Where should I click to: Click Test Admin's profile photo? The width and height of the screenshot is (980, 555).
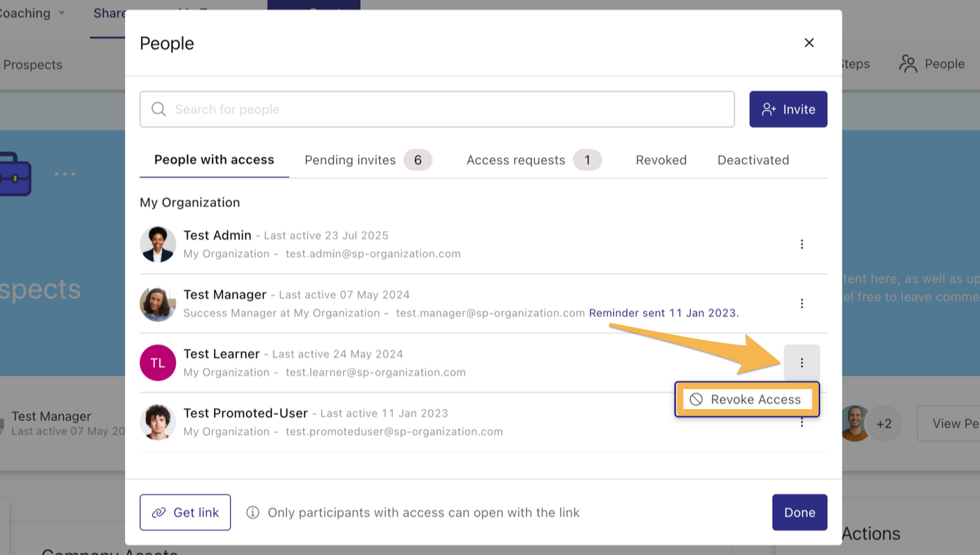pyautogui.click(x=158, y=245)
